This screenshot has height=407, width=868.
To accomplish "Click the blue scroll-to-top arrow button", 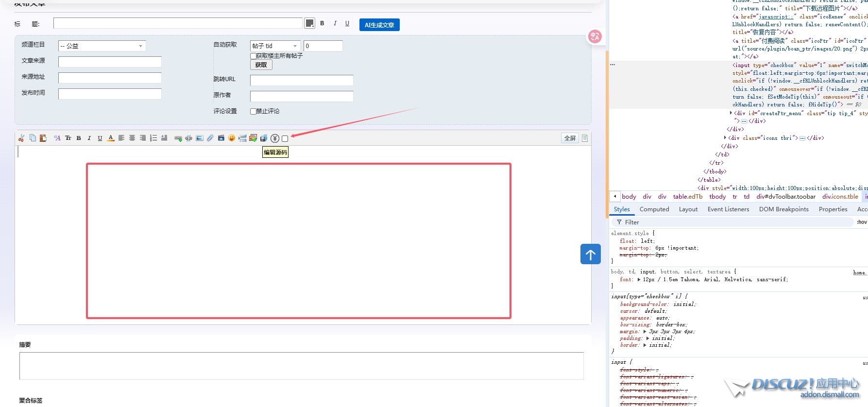I will coord(590,254).
